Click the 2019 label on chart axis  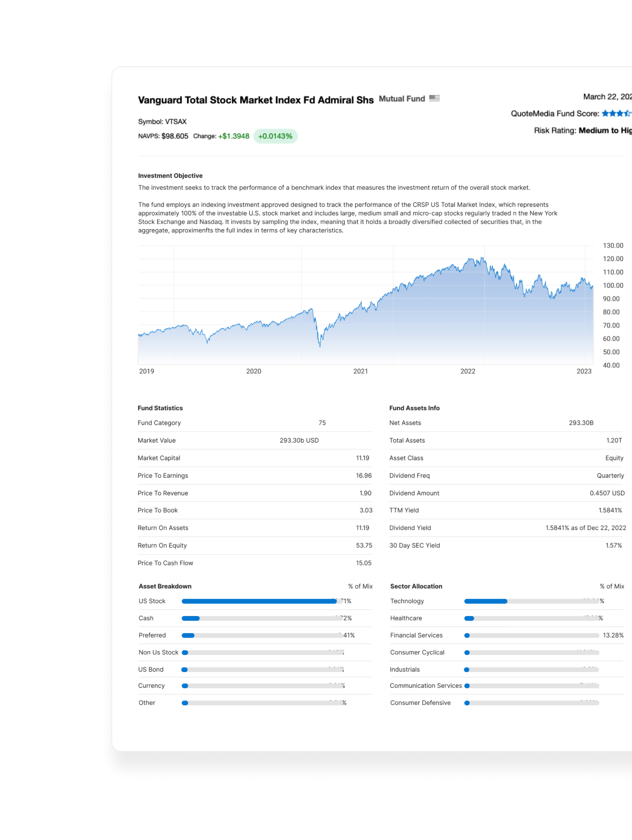point(147,371)
